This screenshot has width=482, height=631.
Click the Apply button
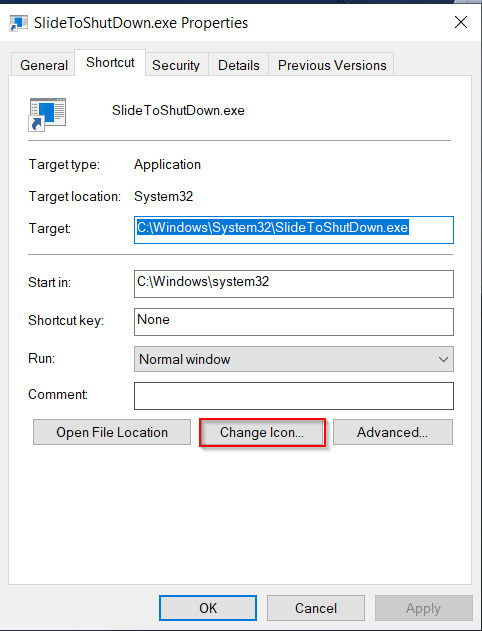pos(423,608)
